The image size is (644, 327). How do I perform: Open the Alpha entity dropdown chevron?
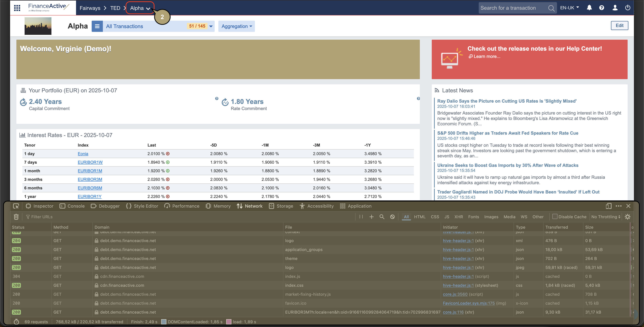(149, 9)
